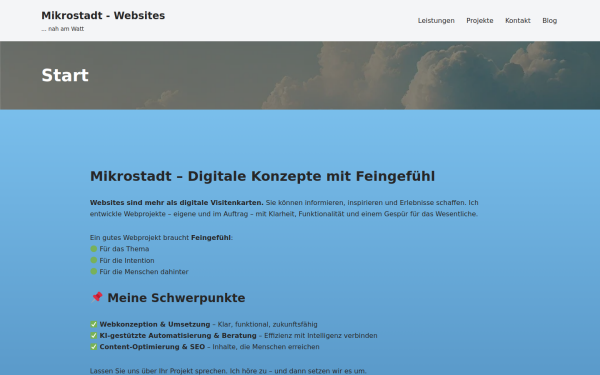Screen dimensions: 600x375
Task: Click bold text 'Content-Optimierung & SEO'
Action: 152,347
